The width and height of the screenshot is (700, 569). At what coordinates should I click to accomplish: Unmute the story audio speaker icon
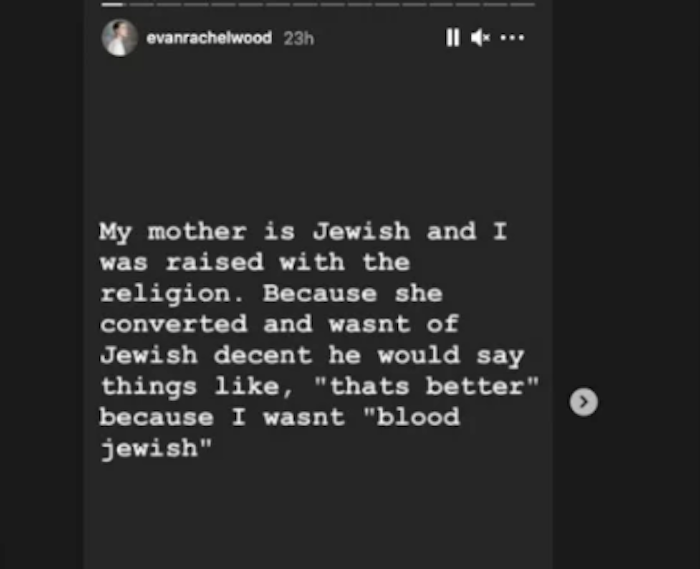pos(480,38)
